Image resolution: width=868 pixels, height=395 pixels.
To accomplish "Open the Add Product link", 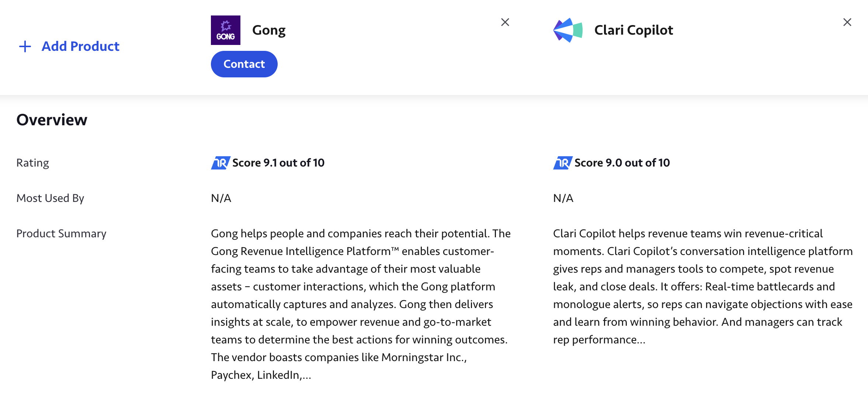I will point(80,46).
